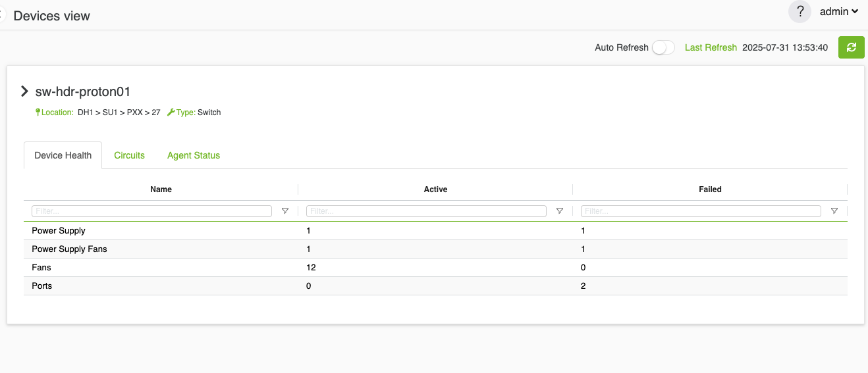The width and height of the screenshot is (868, 373).
Task: Open the admin user dropdown
Action: (838, 11)
